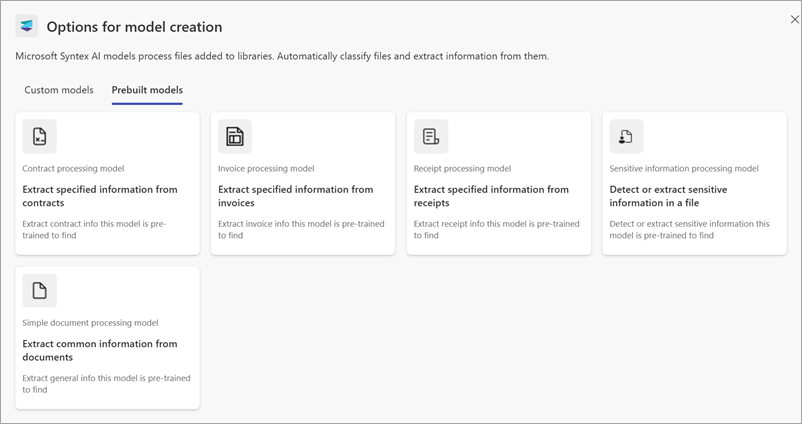This screenshot has height=424, width=802.
Task: Select the 'Simple document processing model' label
Action: [90, 323]
